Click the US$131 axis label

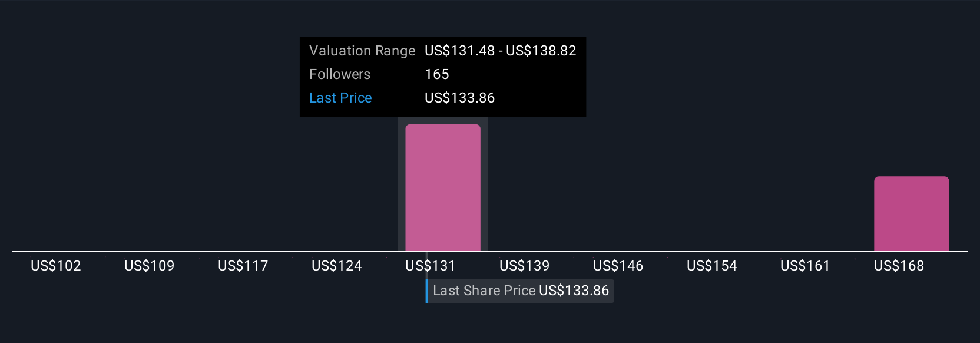click(431, 266)
